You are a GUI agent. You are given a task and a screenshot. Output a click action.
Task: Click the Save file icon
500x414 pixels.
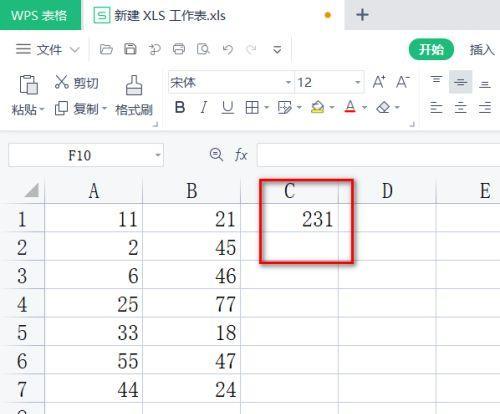coord(130,49)
